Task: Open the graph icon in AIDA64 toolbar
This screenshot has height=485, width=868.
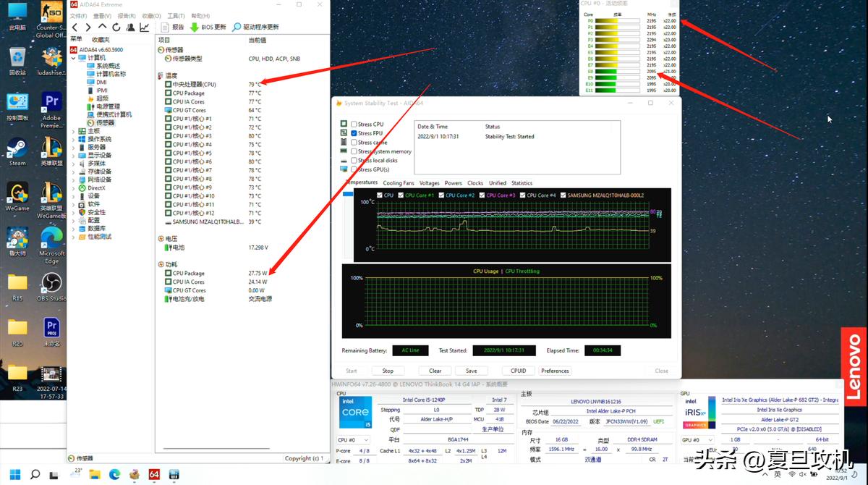Action: (145, 28)
